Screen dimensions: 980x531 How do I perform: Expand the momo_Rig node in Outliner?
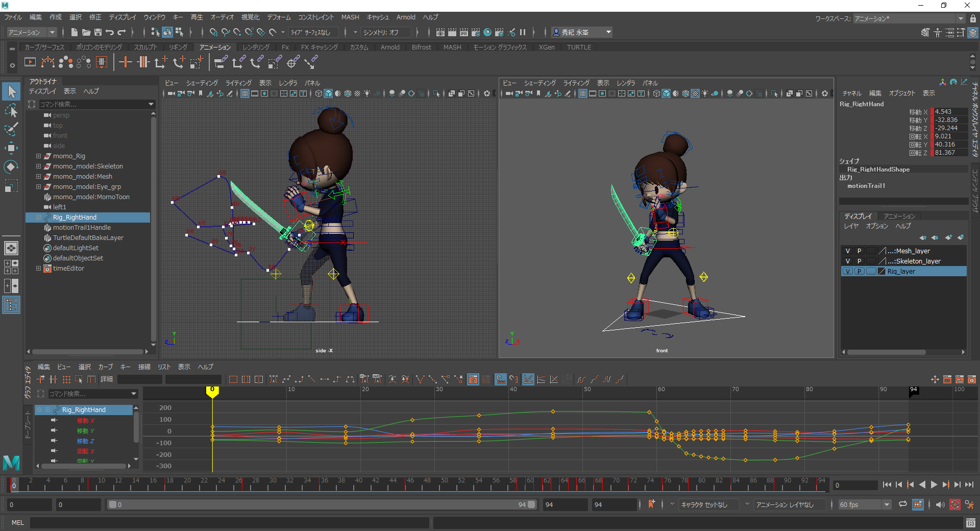click(38, 156)
